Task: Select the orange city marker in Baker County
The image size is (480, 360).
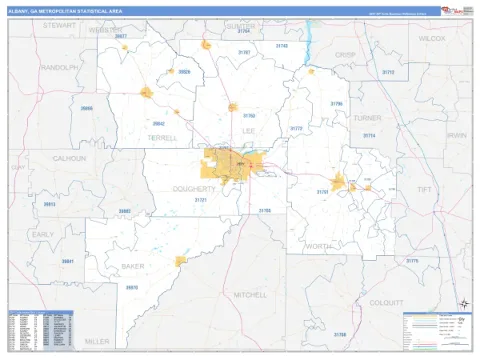Action: coord(180,261)
